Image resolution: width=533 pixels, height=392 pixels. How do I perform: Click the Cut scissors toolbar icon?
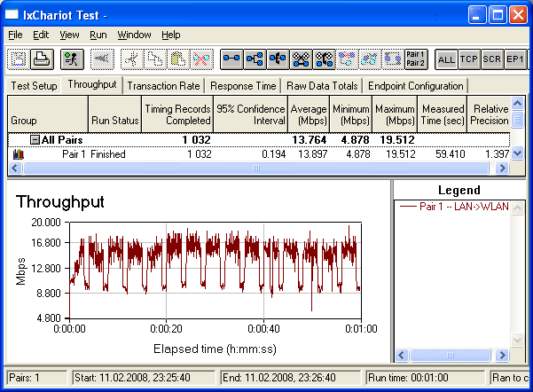(132, 59)
